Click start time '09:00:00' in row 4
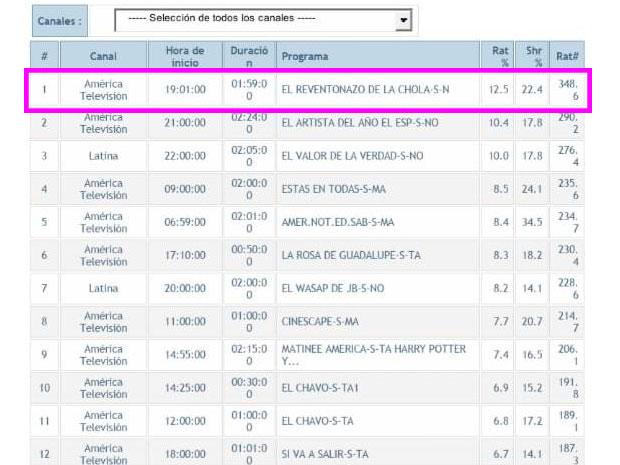This screenshot has width=620, height=465. pos(185,189)
